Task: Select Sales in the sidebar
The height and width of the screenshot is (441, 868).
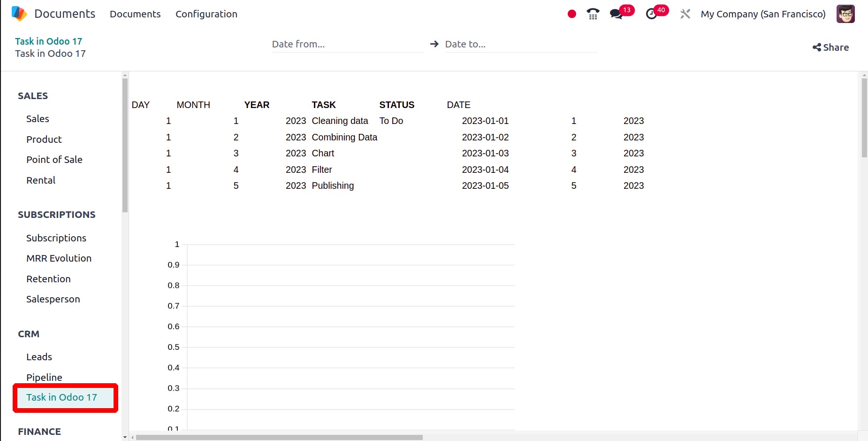Action: pos(38,119)
